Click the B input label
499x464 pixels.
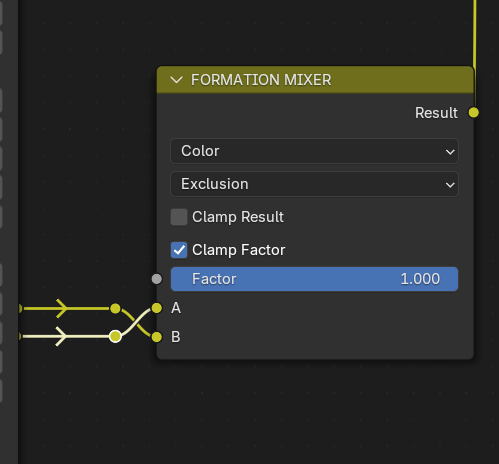(176, 337)
